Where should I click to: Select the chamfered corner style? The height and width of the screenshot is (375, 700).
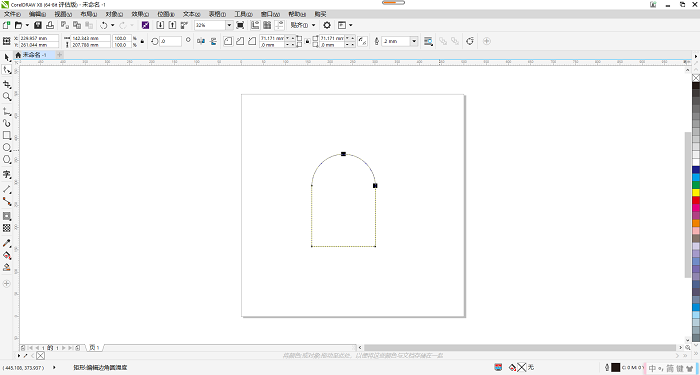point(252,41)
